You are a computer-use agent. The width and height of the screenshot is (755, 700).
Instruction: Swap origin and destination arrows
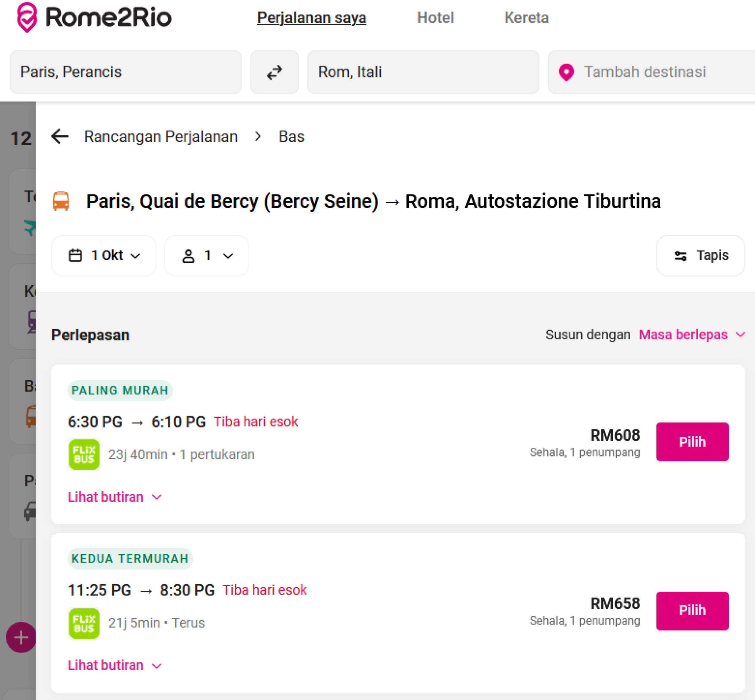click(x=274, y=72)
